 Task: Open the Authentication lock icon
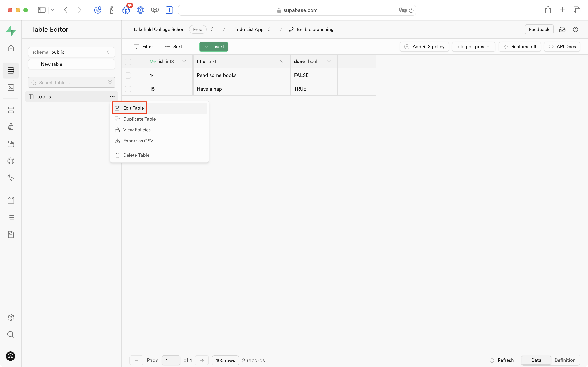11,127
